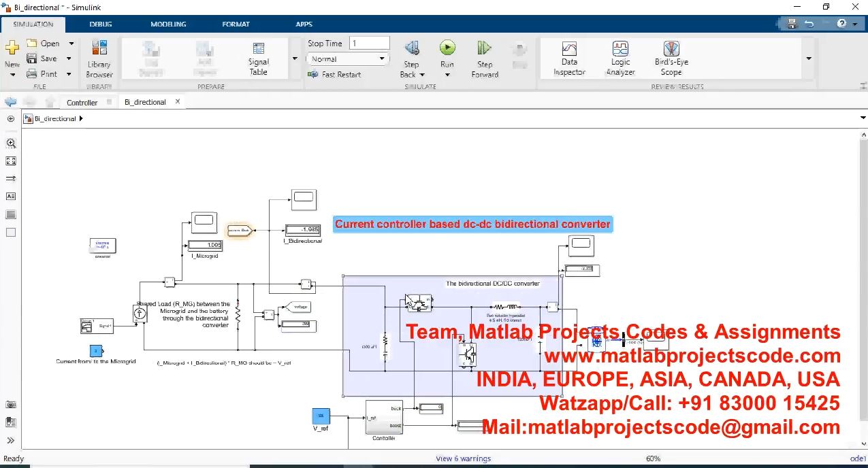Select the I_Microgrid display block
This screenshot has width=868, height=468.
(x=204, y=245)
